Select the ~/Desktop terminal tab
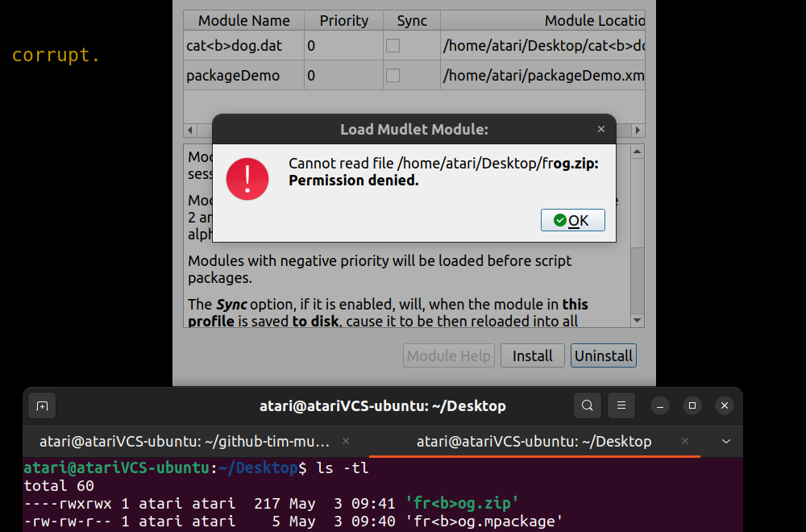This screenshot has width=806, height=532. (534, 442)
